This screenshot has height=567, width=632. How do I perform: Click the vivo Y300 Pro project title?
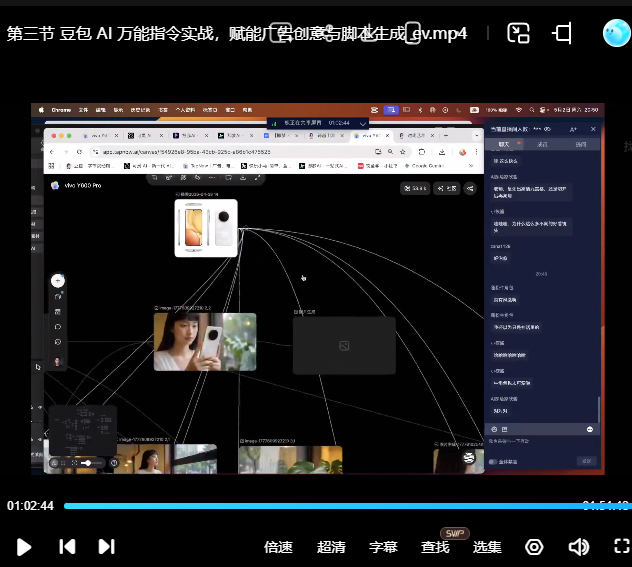[x=83, y=185]
